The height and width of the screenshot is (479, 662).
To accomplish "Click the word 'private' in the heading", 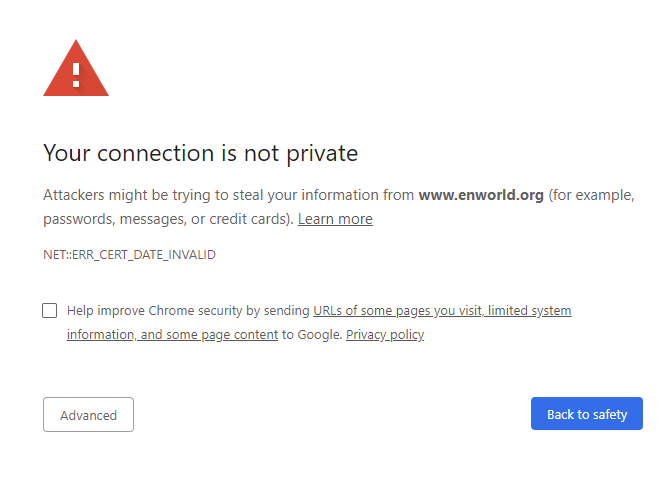I will pos(322,154).
